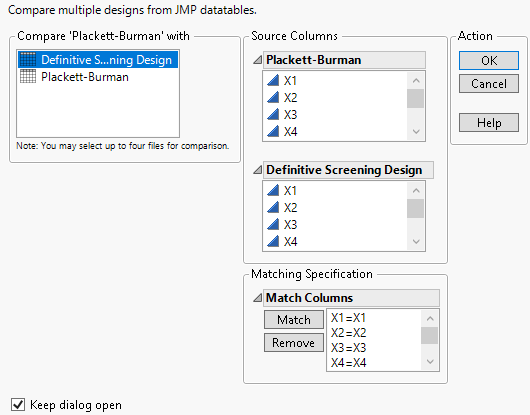Collapse the Definitive Screening Design columns outline

point(258,170)
